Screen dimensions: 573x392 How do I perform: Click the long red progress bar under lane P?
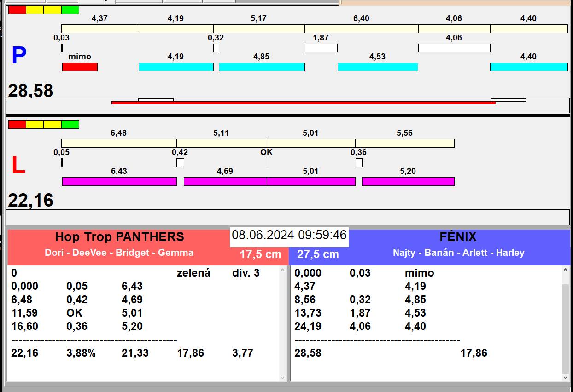tap(304, 103)
